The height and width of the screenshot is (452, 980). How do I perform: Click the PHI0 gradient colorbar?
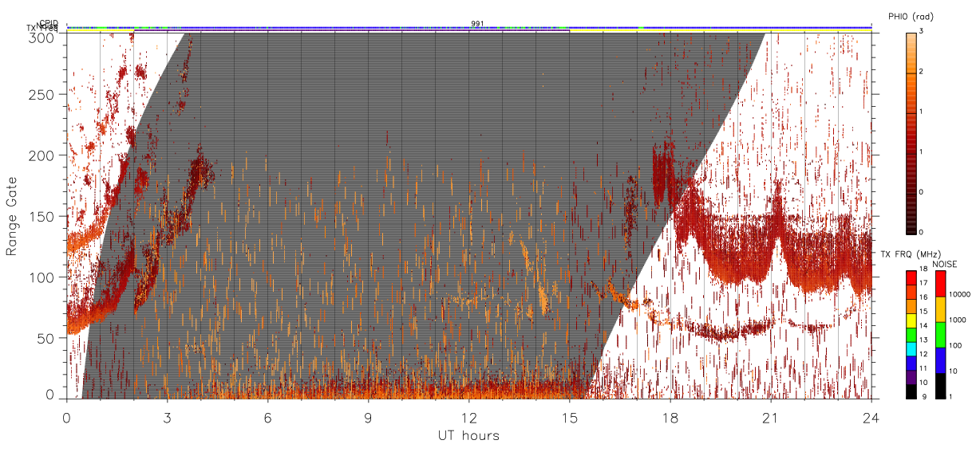click(x=912, y=132)
